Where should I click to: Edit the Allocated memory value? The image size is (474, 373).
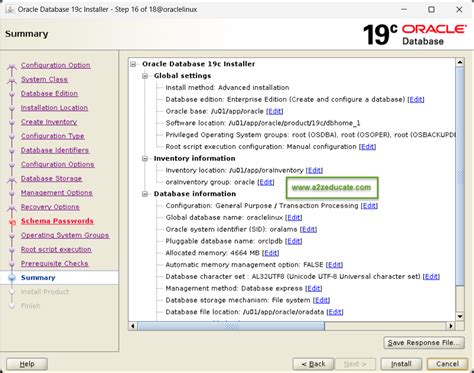[x=270, y=253]
